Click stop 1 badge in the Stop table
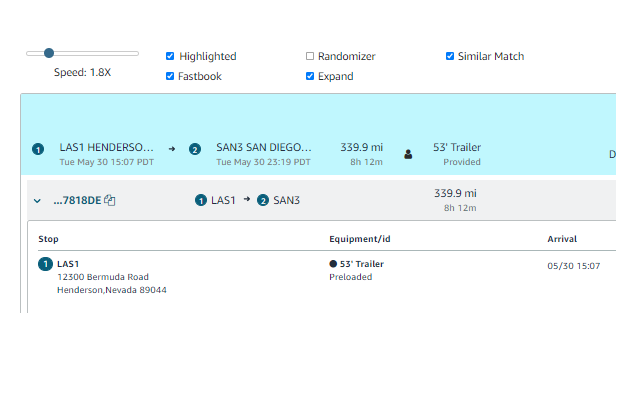640x400 pixels. pos(45,264)
